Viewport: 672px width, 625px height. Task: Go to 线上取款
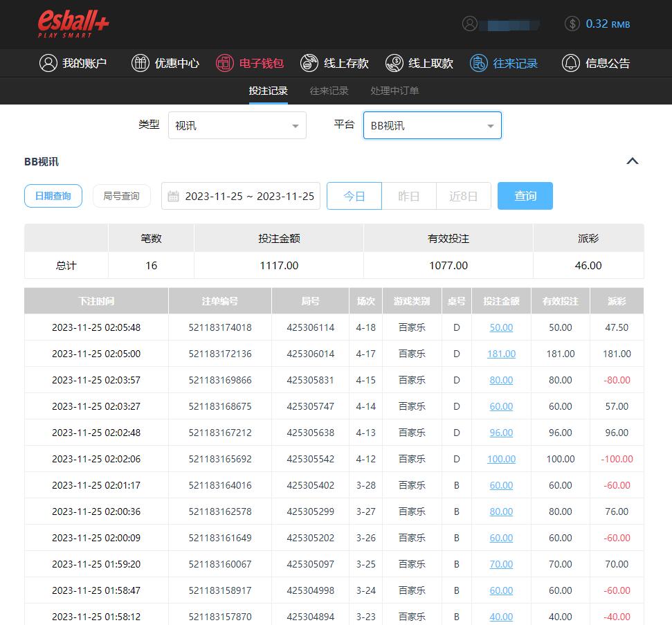[x=419, y=63]
